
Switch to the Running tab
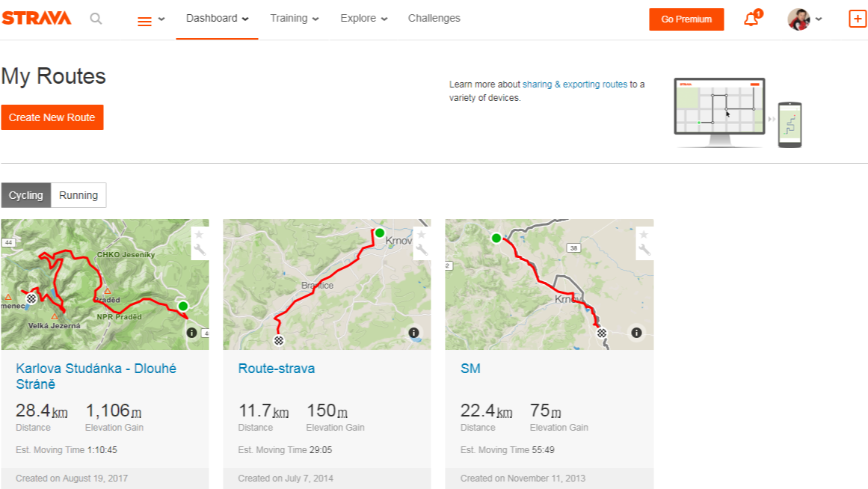[x=79, y=195]
